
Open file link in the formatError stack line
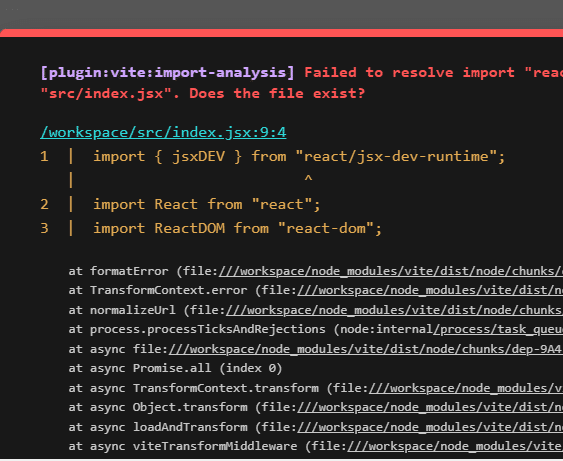pyautogui.click(x=391, y=271)
